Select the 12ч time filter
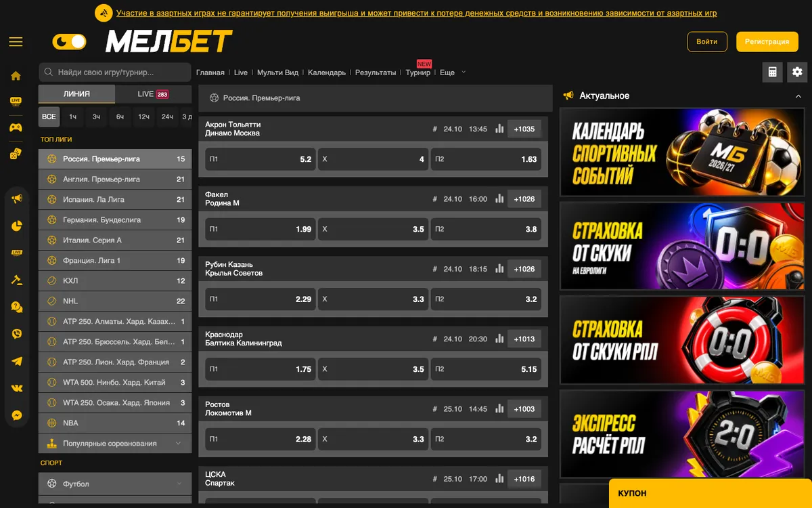 (143, 117)
